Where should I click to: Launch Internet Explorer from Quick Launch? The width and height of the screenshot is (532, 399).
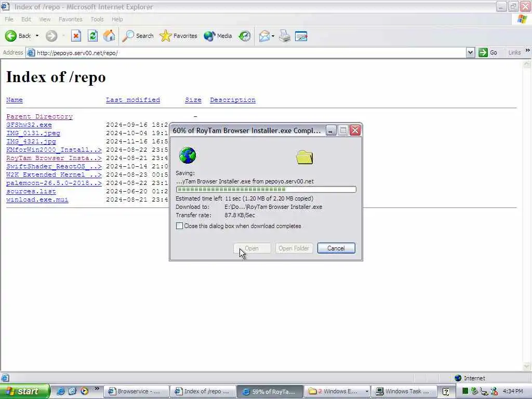pyautogui.click(x=60, y=391)
